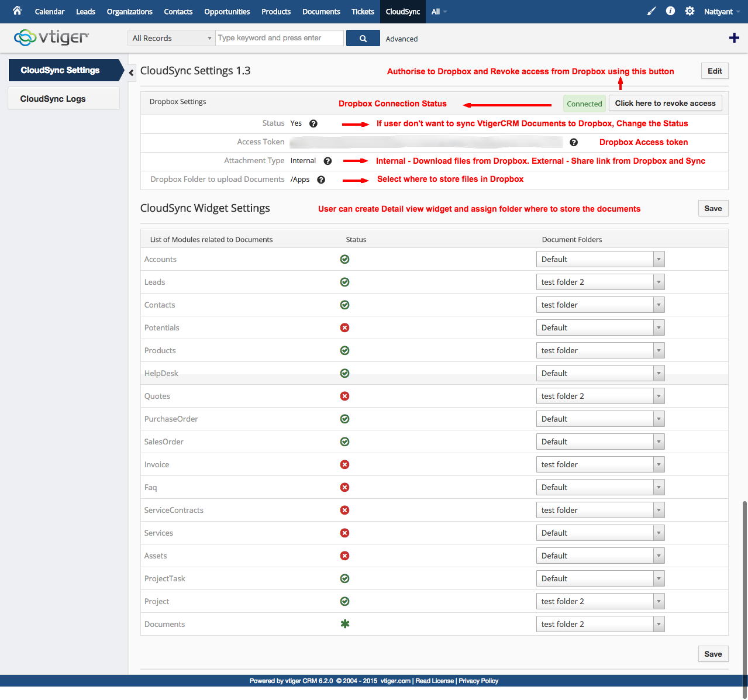Click the help icon next to Status

[x=313, y=123]
